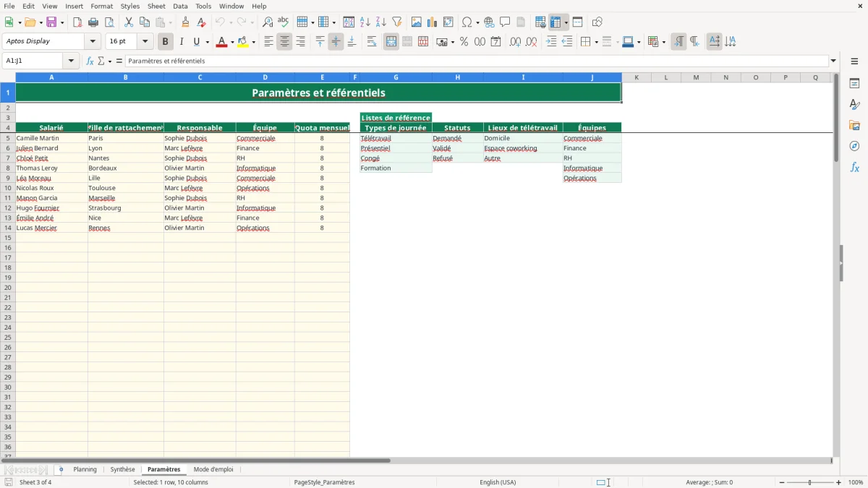Click the Sort Ascending icon
This screenshot has height=488, width=868.
pyautogui.click(x=365, y=22)
